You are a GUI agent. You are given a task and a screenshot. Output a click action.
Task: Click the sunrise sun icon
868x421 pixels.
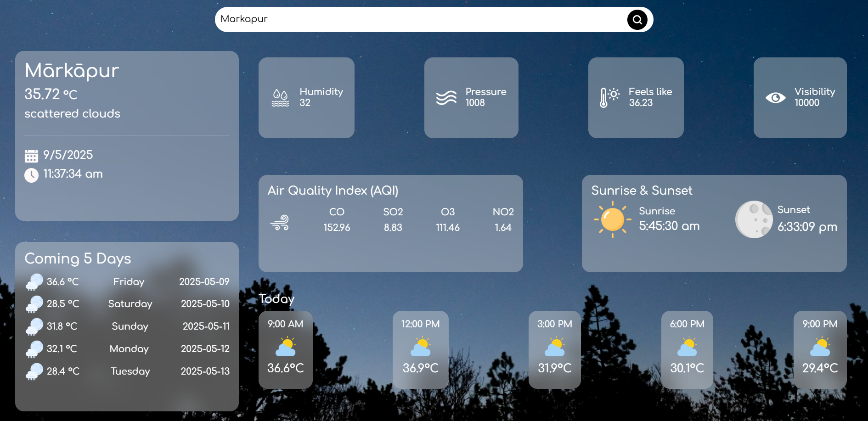point(612,219)
